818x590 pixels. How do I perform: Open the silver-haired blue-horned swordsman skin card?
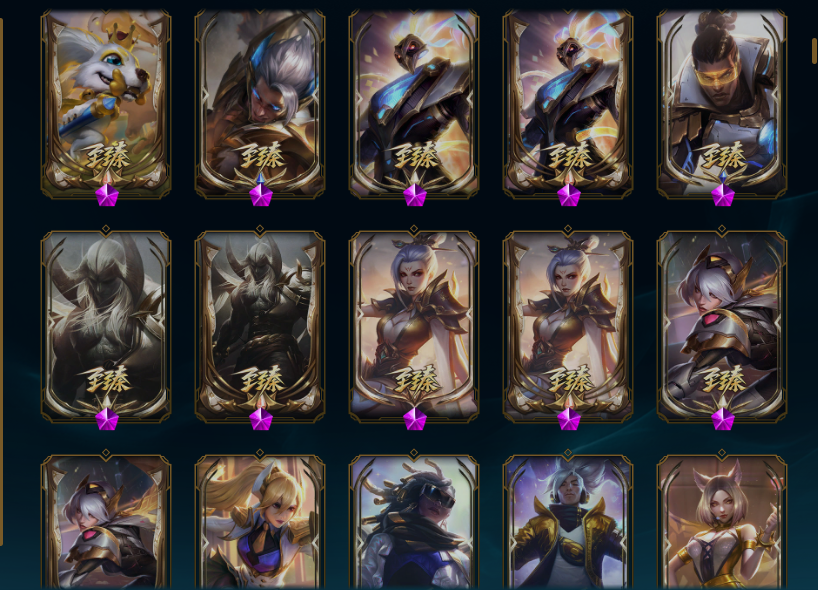260,104
